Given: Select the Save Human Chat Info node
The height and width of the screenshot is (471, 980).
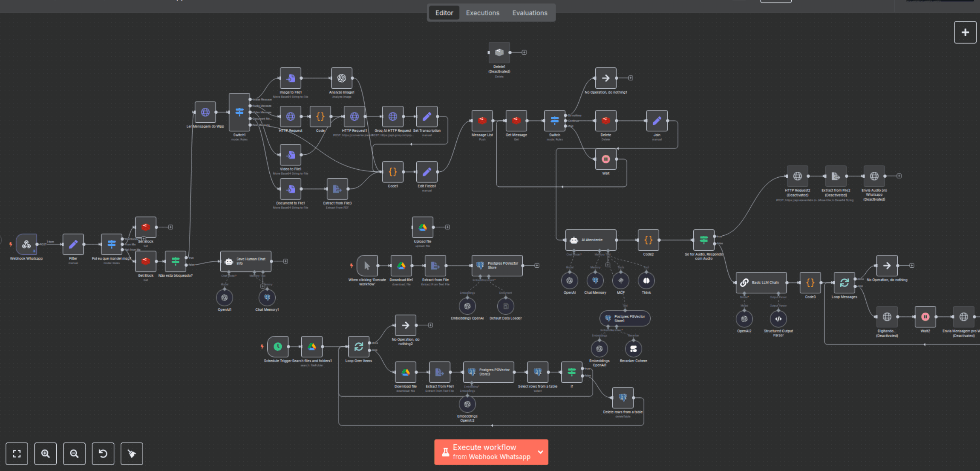Looking at the screenshot, I should pyautogui.click(x=246, y=261).
